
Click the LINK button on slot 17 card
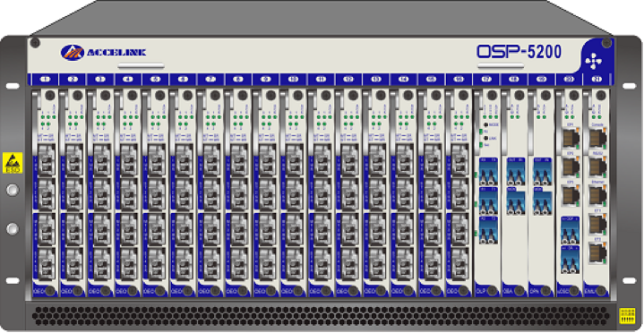pos(485,139)
